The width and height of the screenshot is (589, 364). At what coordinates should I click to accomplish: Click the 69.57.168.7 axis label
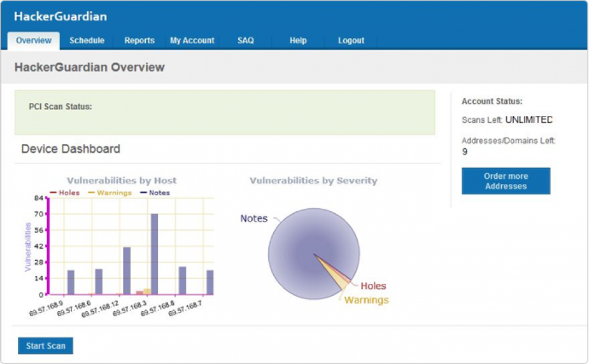click(185, 308)
